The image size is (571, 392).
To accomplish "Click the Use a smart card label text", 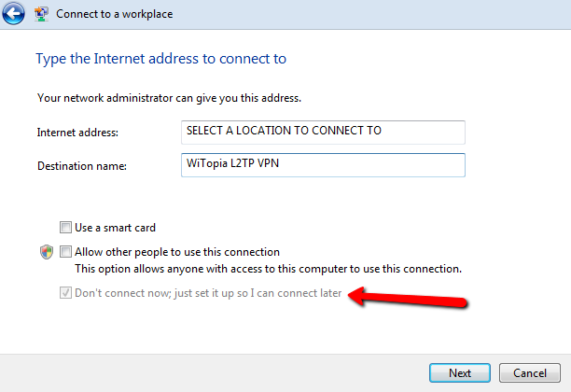I will point(115,228).
